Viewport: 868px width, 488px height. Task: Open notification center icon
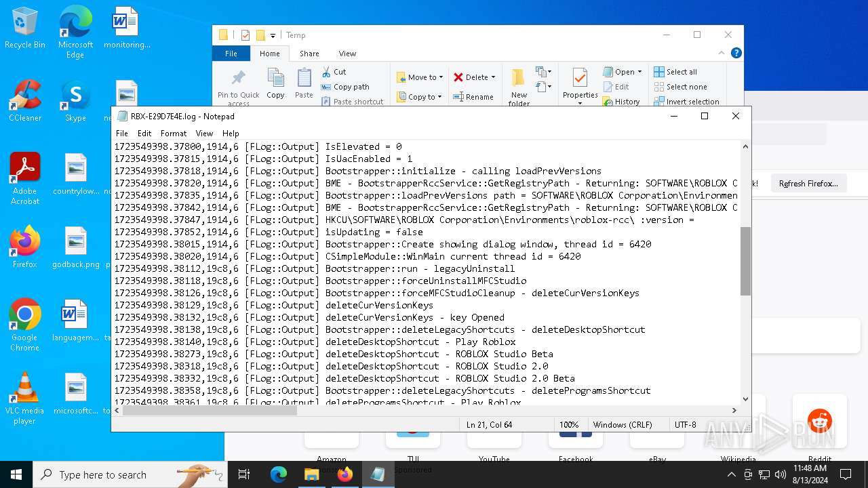pyautogui.click(x=846, y=474)
